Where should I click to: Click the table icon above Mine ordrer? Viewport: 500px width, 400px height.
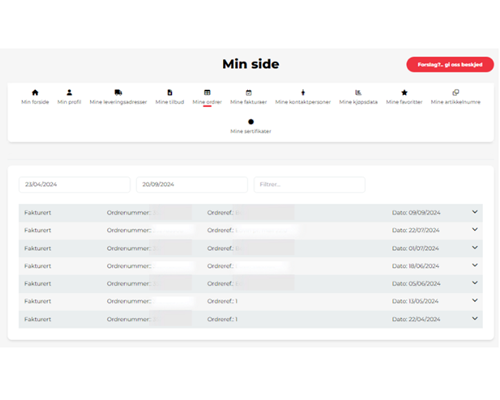point(207,92)
